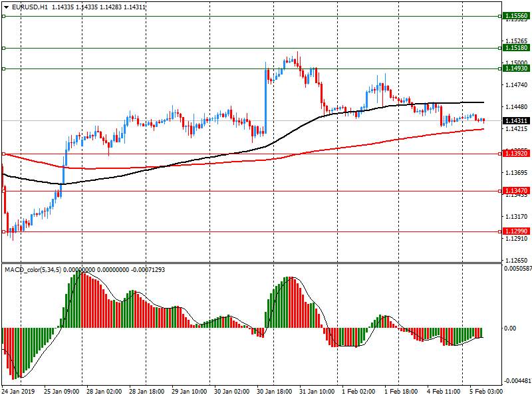Image resolution: width=532 pixels, height=399 pixels.
Task: Click the 0.00 level on MACD scale
Action: coord(509,329)
